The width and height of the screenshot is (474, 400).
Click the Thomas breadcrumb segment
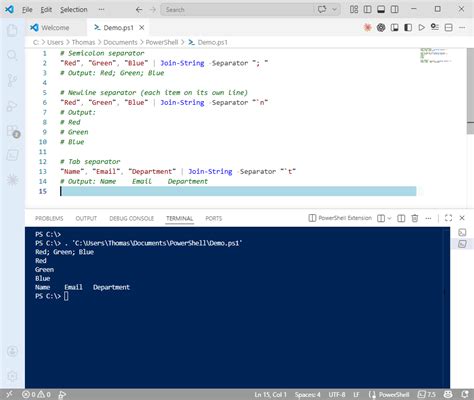pos(83,42)
